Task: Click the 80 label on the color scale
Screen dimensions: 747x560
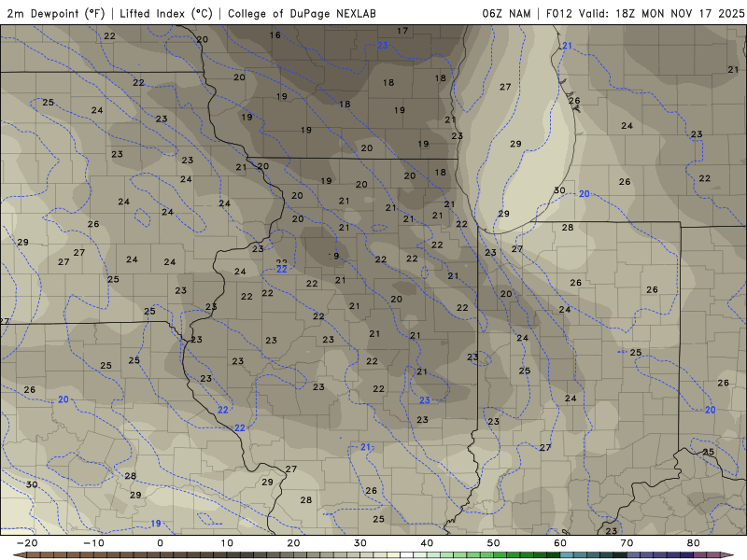Action: [694, 543]
